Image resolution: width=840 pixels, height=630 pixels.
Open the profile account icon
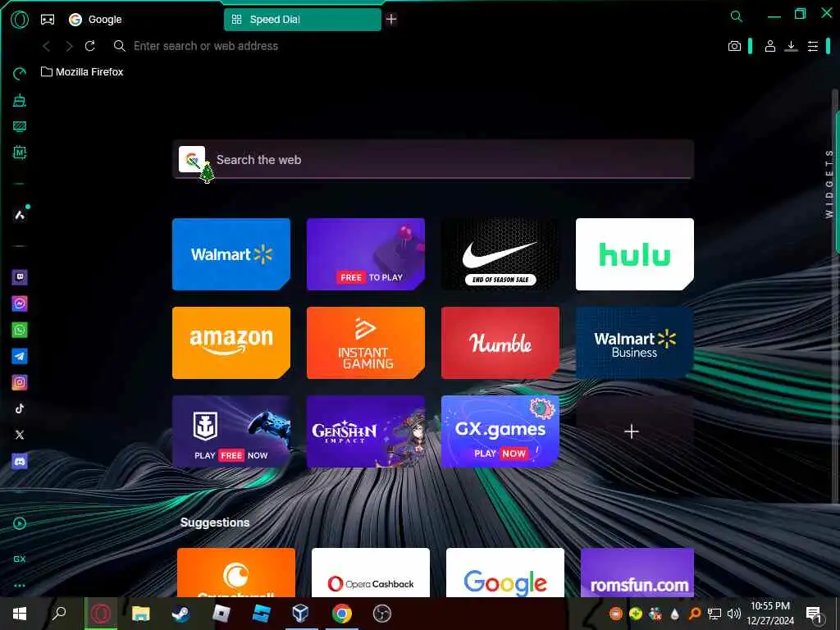click(769, 46)
